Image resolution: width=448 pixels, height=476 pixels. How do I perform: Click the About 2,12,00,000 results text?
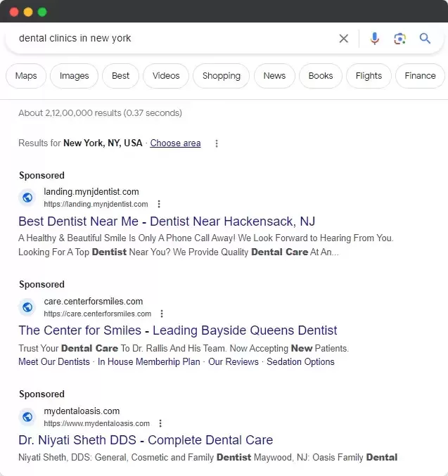pyautogui.click(x=101, y=113)
